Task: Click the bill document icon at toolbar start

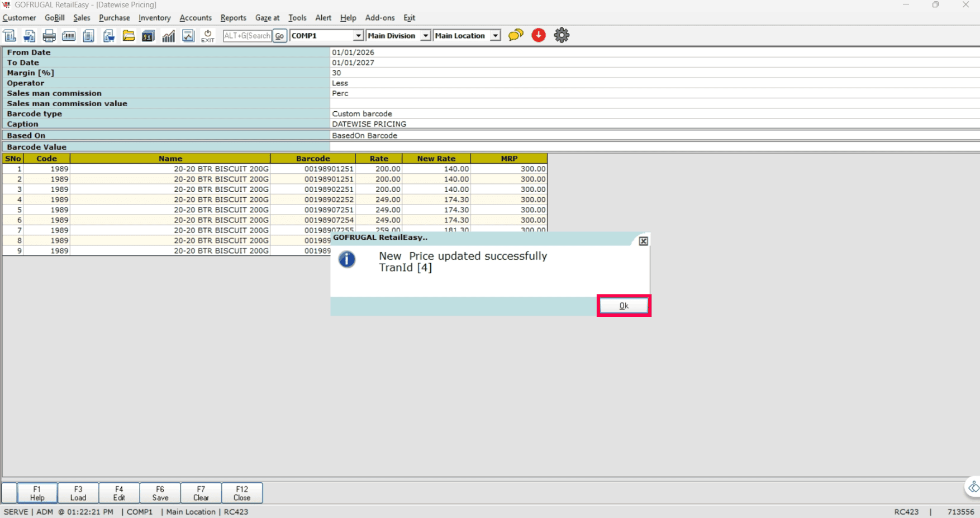Action: pyautogui.click(x=9, y=36)
